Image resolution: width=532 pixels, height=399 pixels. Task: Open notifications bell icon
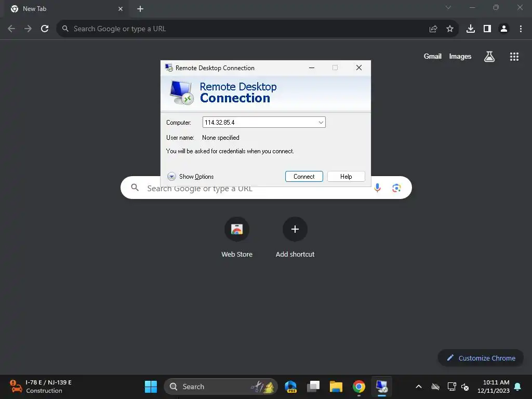coord(517,387)
